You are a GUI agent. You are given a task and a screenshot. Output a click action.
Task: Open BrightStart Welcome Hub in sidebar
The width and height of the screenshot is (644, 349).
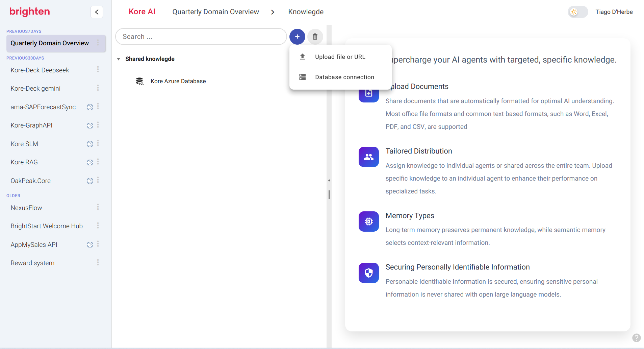tap(47, 226)
